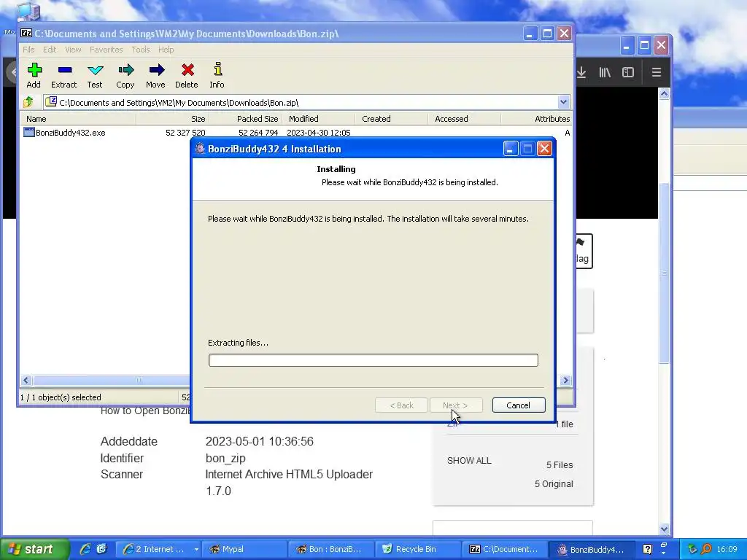Screen dimensions: 747x560
Task: Click the Copy toolbar icon in 7-Zip
Action: click(125, 71)
